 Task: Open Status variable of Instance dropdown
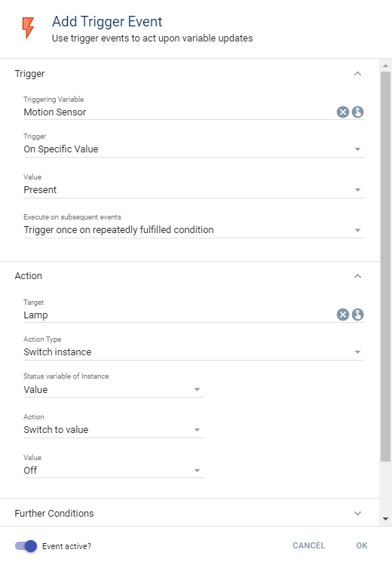point(114,389)
